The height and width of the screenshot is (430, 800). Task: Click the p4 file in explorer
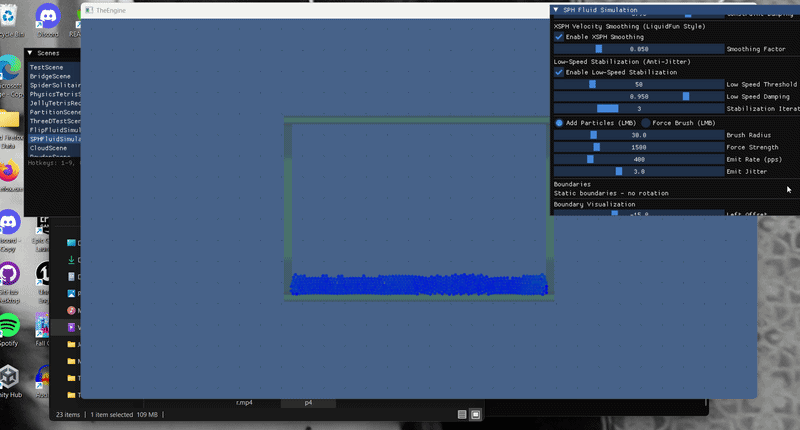pyautogui.click(x=308, y=403)
